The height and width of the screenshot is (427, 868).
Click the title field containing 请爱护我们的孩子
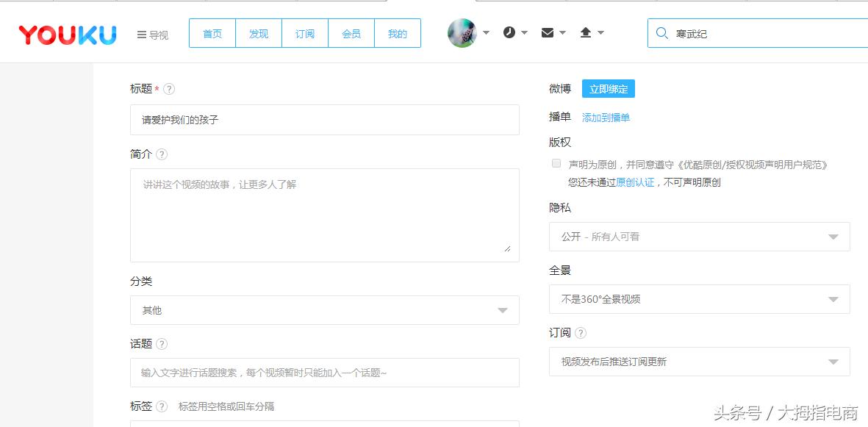click(323, 119)
